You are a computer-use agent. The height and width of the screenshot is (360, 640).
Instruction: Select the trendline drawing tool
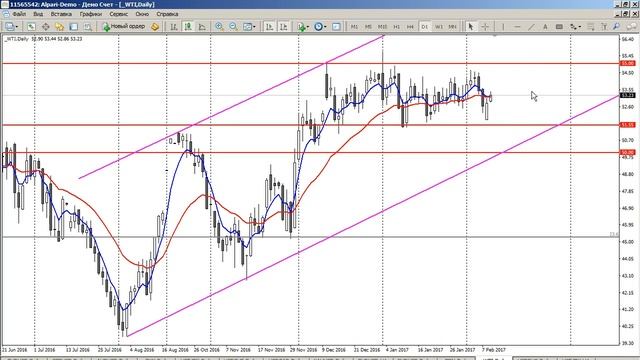coord(531,27)
